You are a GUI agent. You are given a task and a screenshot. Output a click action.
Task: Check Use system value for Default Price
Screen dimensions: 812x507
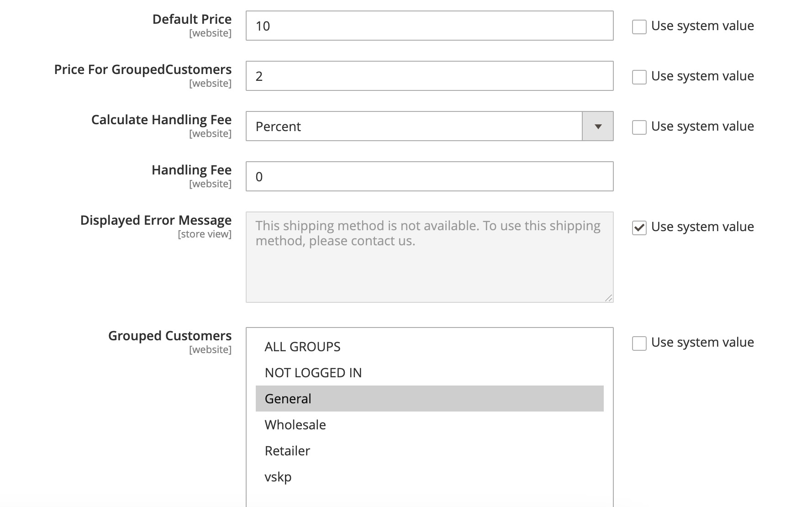(639, 27)
